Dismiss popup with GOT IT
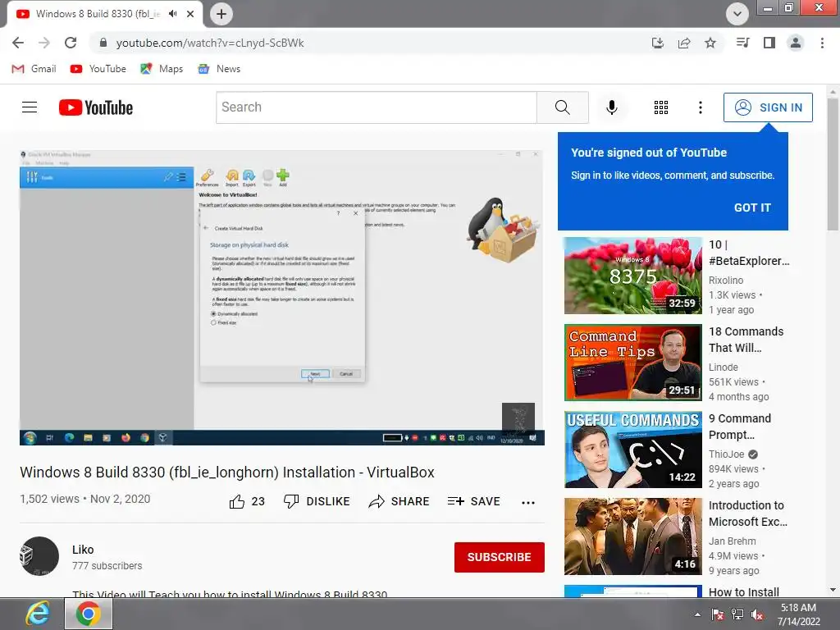The image size is (840, 630). pos(752,208)
